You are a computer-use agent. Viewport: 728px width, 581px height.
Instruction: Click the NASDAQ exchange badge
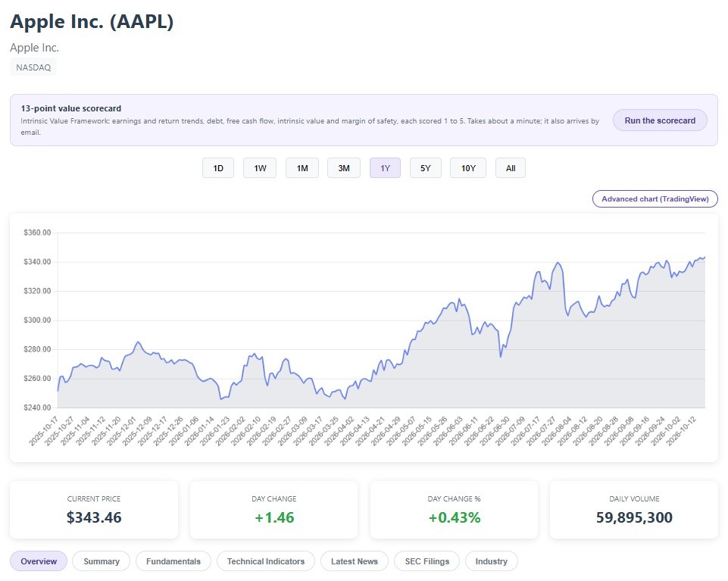click(33, 67)
